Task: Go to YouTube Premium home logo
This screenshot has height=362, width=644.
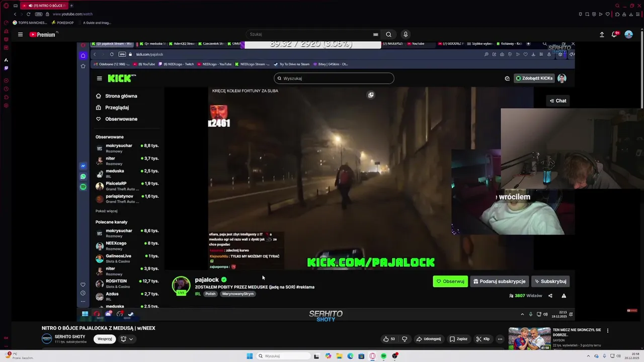Action: 43,35
